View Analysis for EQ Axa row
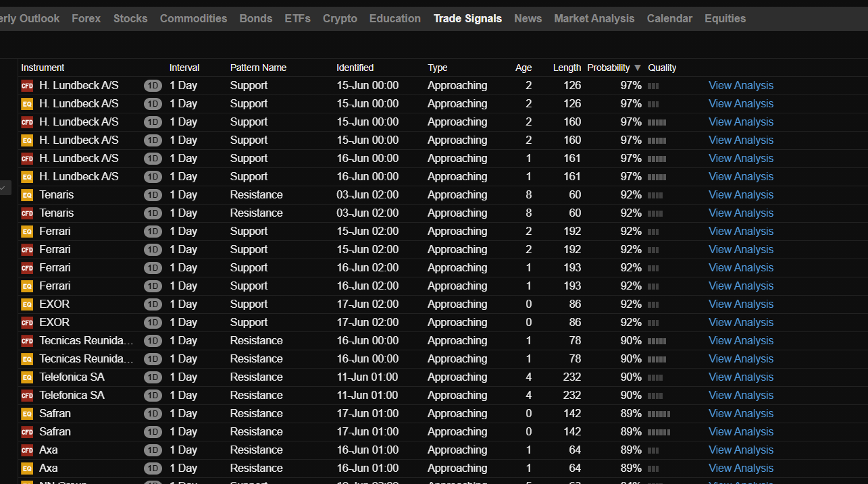This screenshot has height=484, width=868. pyautogui.click(x=741, y=468)
